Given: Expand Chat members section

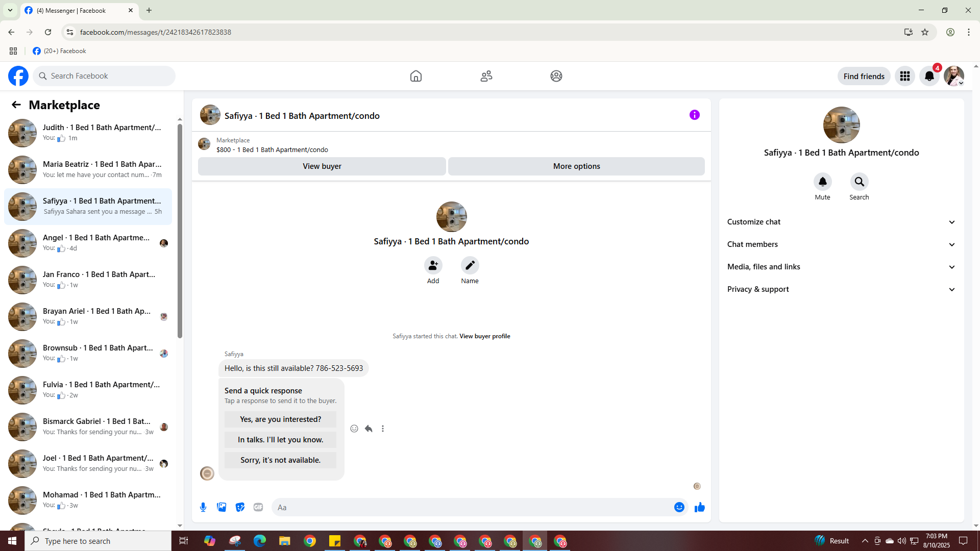Looking at the screenshot, I should click(841, 244).
